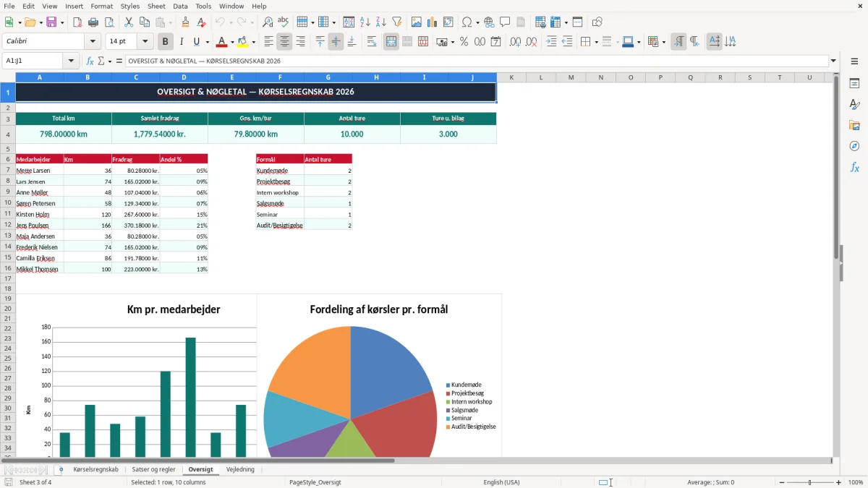Open the Styles panel in the sidebar
Viewport: 868px width, 488px height.
854,105
